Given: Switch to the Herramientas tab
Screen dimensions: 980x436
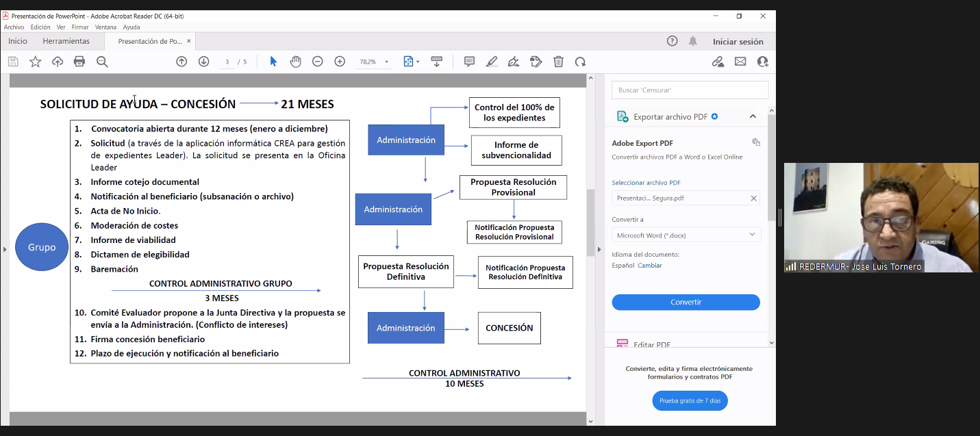Looking at the screenshot, I should tap(66, 41).
